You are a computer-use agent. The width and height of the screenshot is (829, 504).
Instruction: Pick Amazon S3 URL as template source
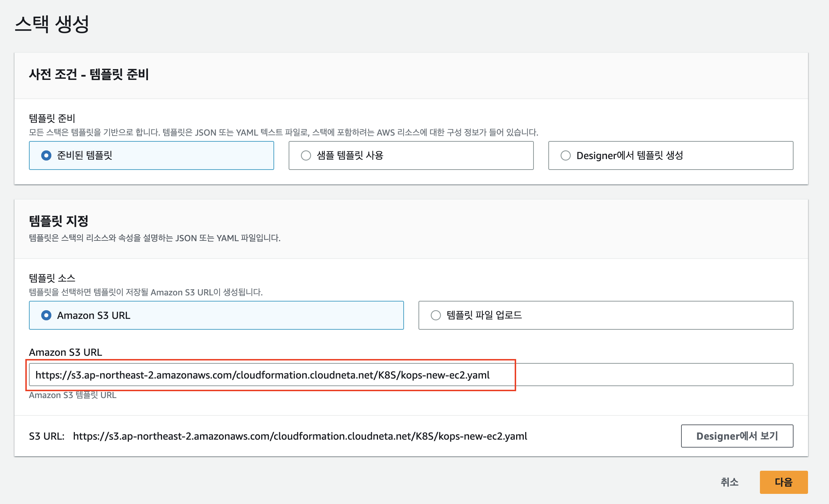click(46, 315)
